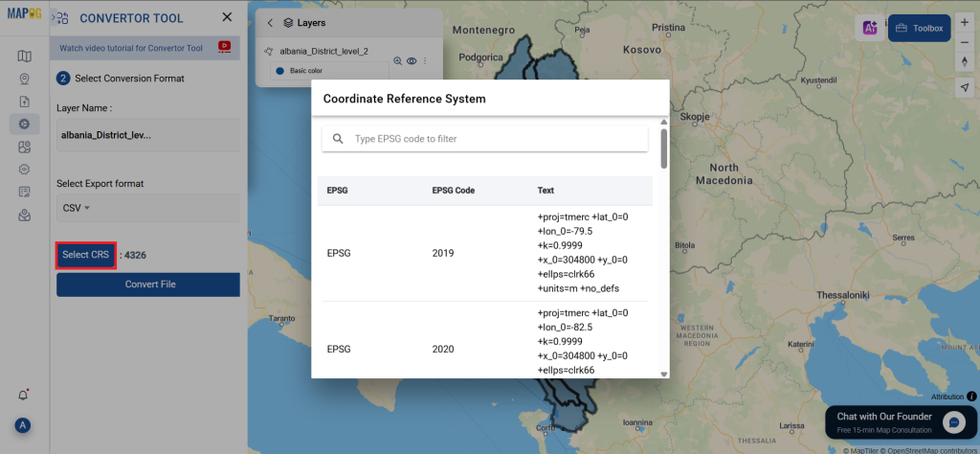Zoom in on the map
Viewport: 980px width, 454px height.
(x=964, y=23)
